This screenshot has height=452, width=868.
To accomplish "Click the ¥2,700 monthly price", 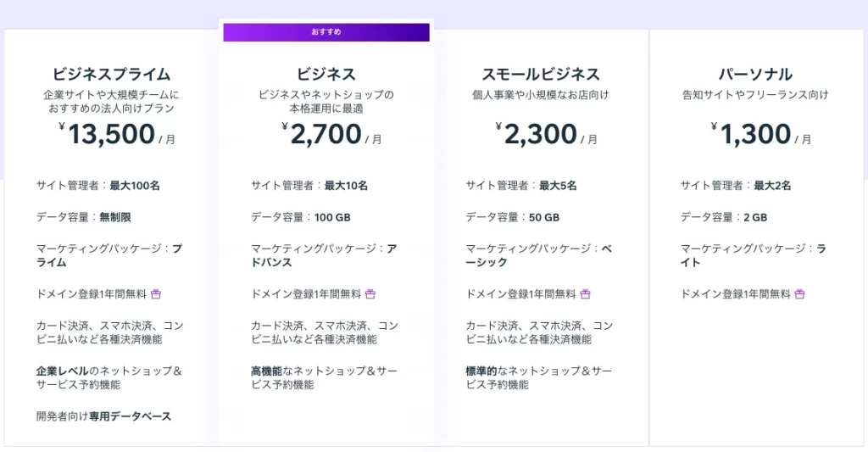I will click(x=326, y=134).
